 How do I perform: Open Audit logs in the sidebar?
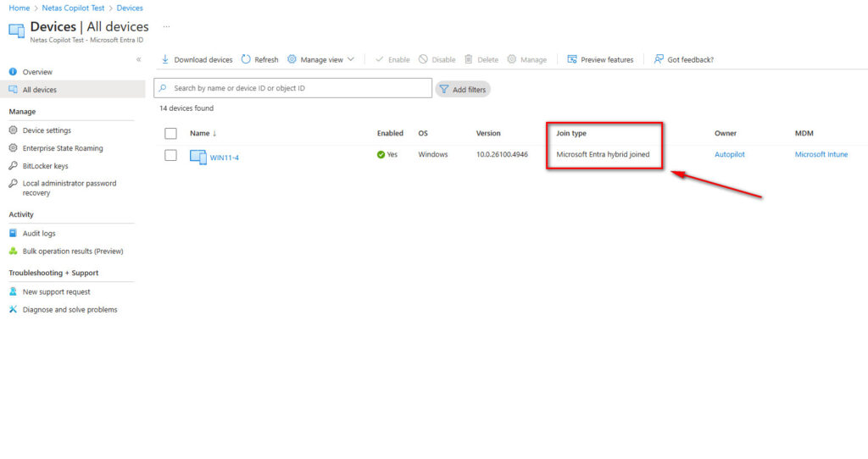coord(38,233)
